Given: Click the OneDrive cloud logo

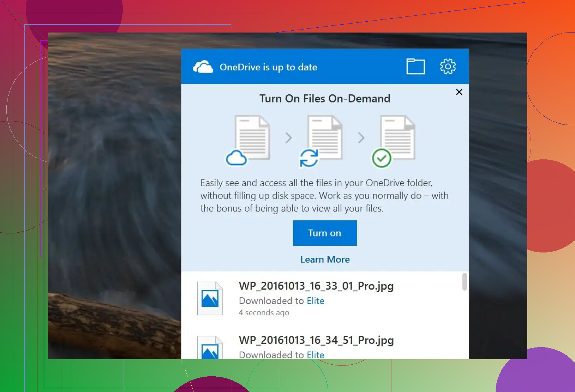Looking at the screenshot, I should (x=203, y=67).
